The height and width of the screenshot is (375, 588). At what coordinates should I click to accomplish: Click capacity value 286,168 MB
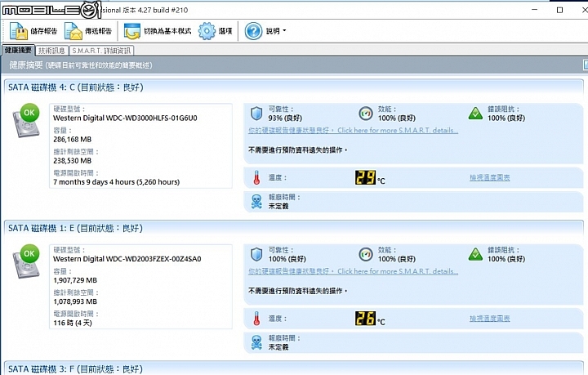(73, 140)
